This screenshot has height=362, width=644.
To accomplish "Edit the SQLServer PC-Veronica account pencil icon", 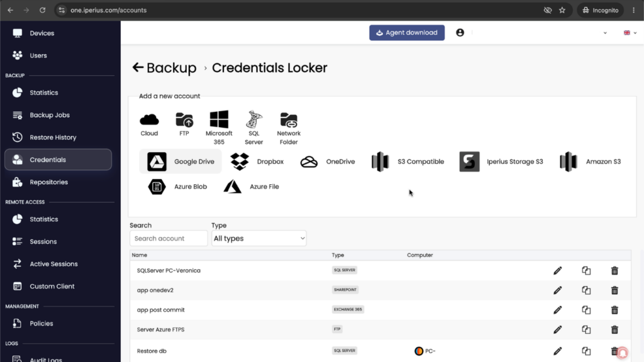I will click(x=557, y=271).
